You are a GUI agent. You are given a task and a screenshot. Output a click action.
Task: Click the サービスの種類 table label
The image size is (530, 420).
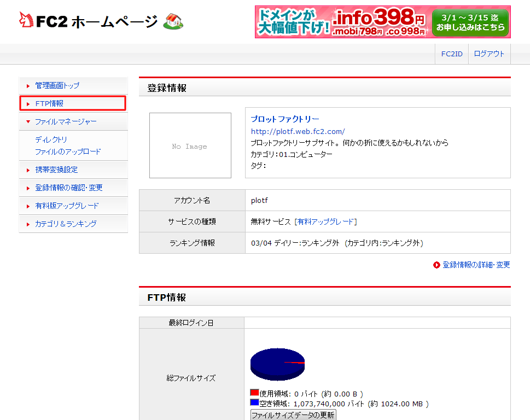[192, 221]
